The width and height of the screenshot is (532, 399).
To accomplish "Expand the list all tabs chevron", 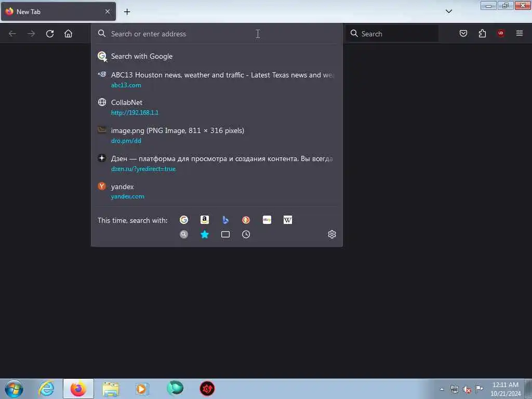I will coord(449,11).
